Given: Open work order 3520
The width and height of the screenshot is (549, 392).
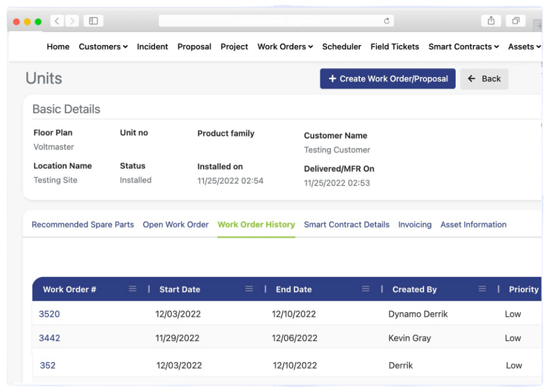Looking at the screenshot, I should [49, 314].
